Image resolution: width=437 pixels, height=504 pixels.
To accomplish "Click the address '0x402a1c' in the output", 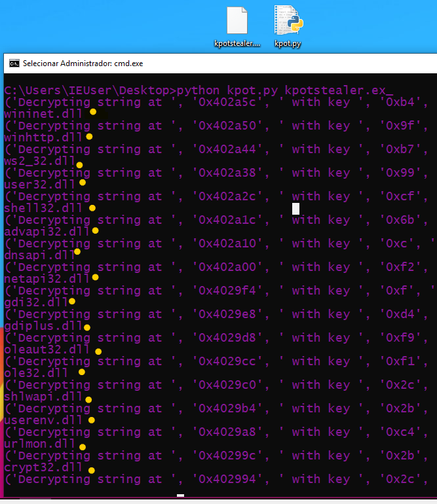I will pyautogui.click(x=227, y=220).
